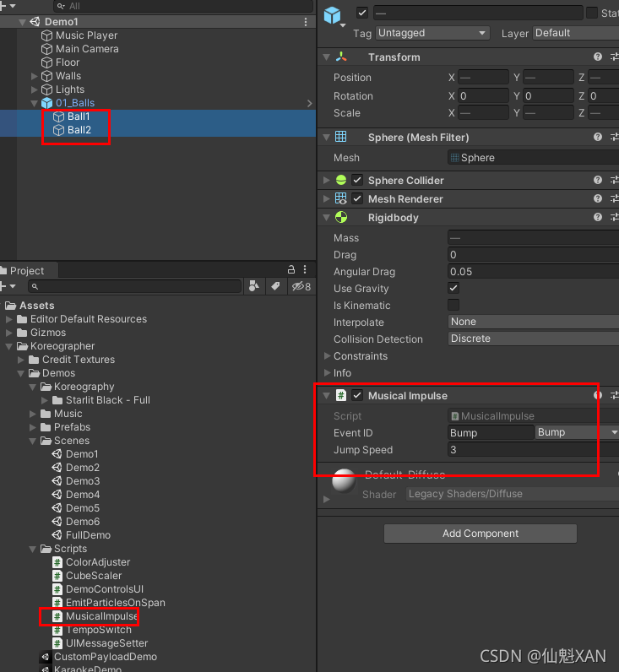Click the GameObject cube icon in Inspector
Screen dimensions: 619x672
332,16
